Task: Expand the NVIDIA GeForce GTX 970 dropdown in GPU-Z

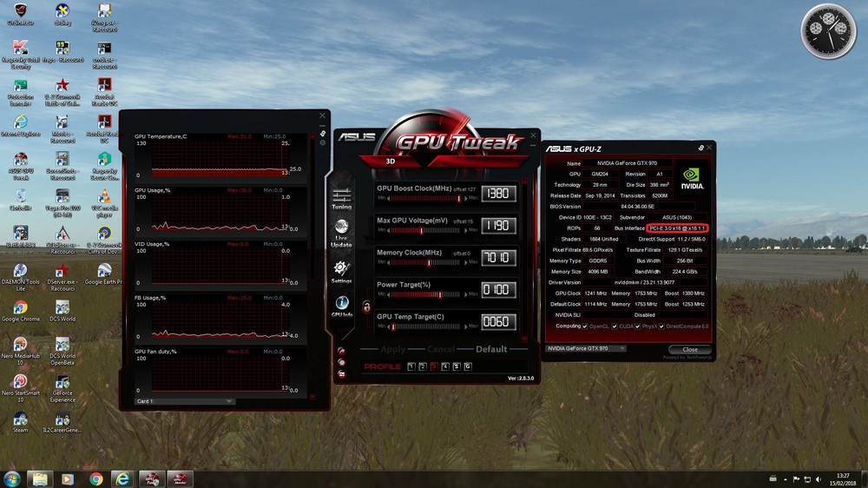Action: [x=586, y=348]
